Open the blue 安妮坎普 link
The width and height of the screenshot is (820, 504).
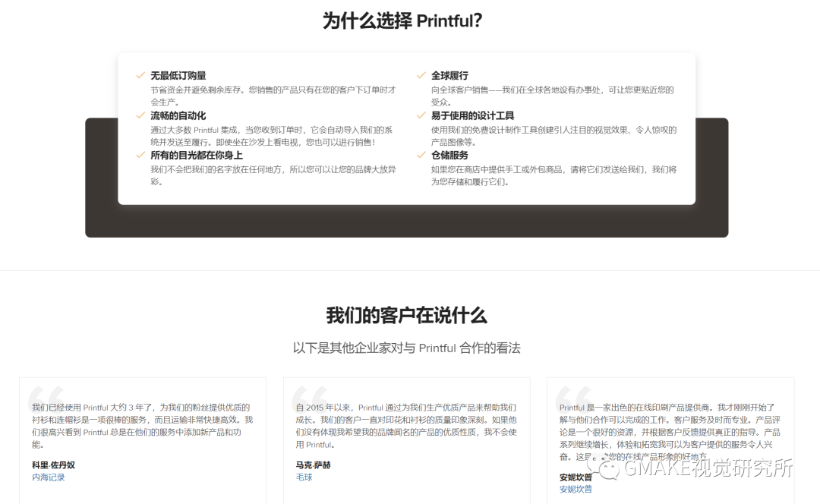coord(576,490)
